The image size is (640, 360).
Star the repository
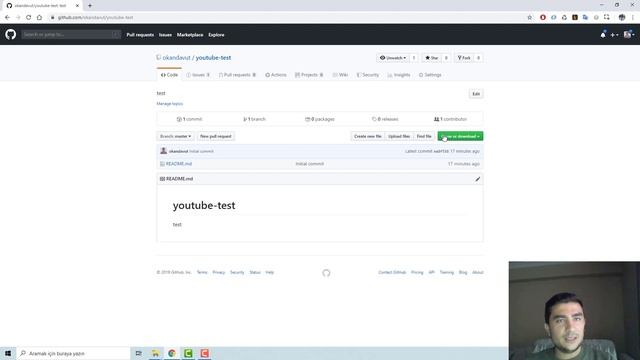tap(431, 58)
